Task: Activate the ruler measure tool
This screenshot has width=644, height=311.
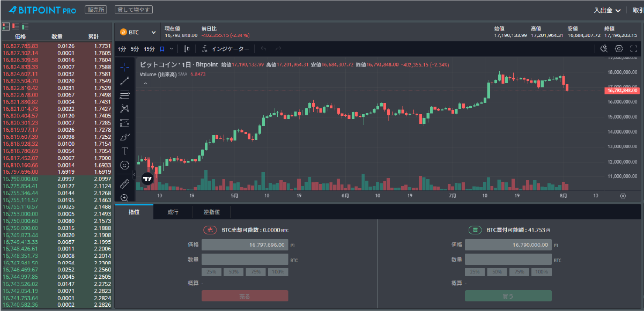Action: pos(125,184)
